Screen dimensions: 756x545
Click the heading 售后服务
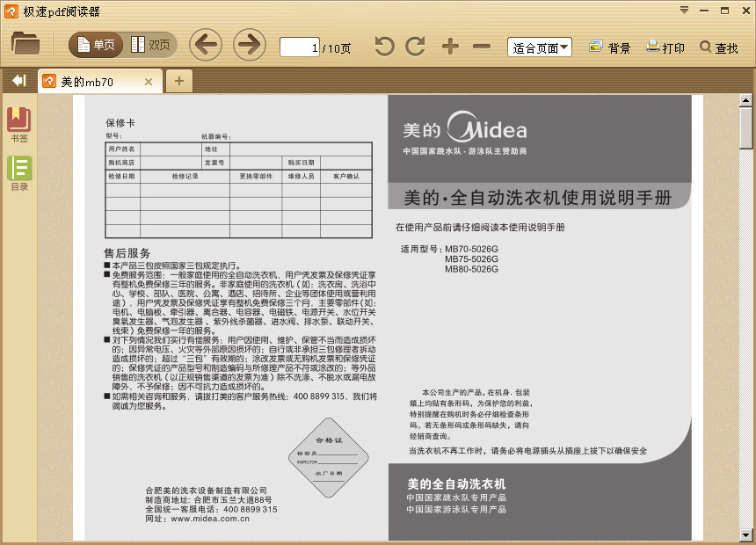click(x=127, y=253)
